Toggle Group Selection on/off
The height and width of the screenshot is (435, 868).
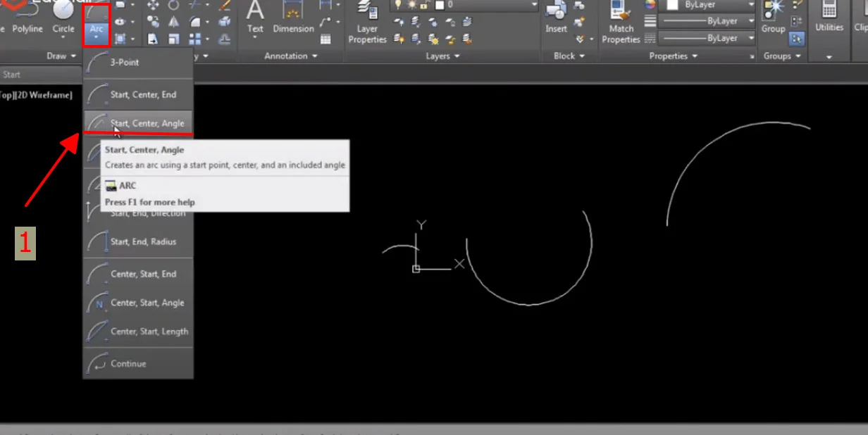pos(797,39)
